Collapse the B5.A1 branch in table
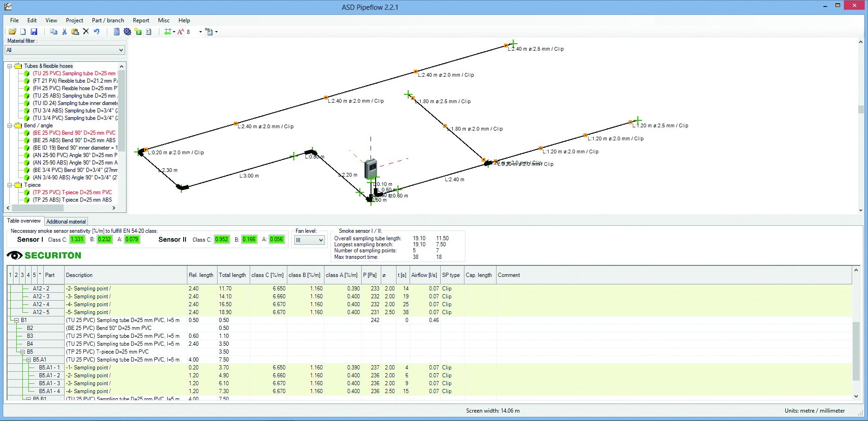 (28, 360)
